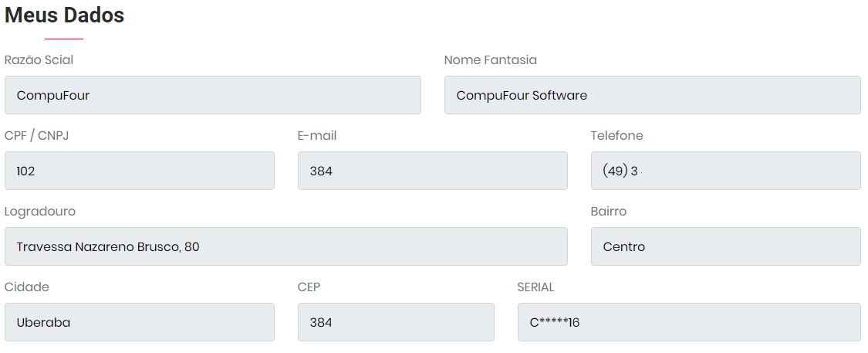The image size is (868, 353).
Task: Click the 'SERIAL' label text
Action: [535, 287]
